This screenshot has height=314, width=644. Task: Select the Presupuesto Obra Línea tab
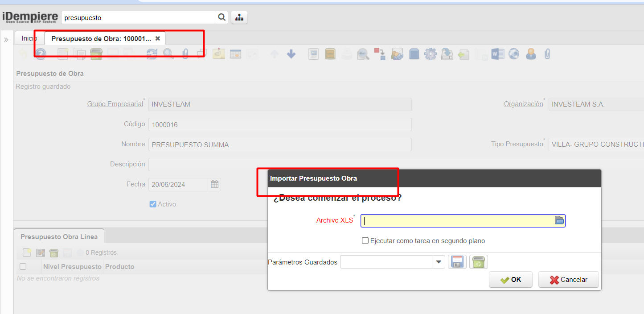click(59, 236)
